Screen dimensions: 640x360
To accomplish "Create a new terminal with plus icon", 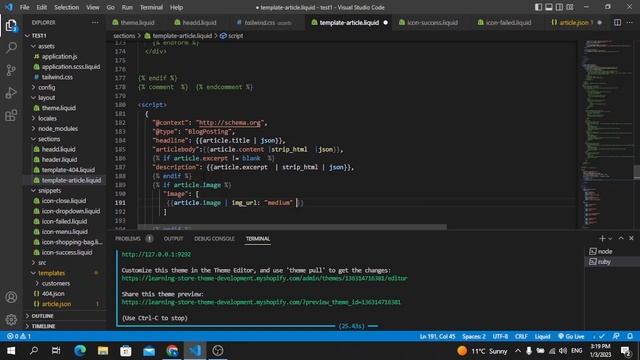I will point(602,238).
